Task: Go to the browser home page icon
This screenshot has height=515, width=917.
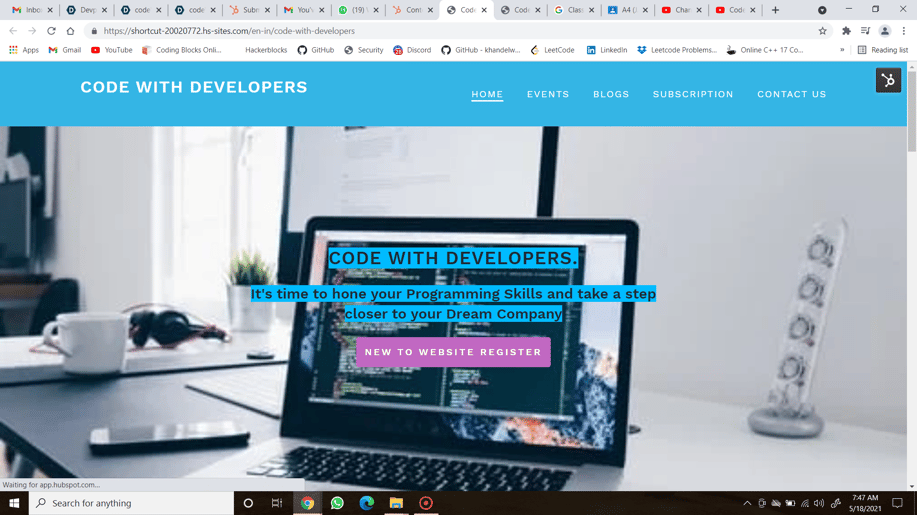Action: point(70,31)
